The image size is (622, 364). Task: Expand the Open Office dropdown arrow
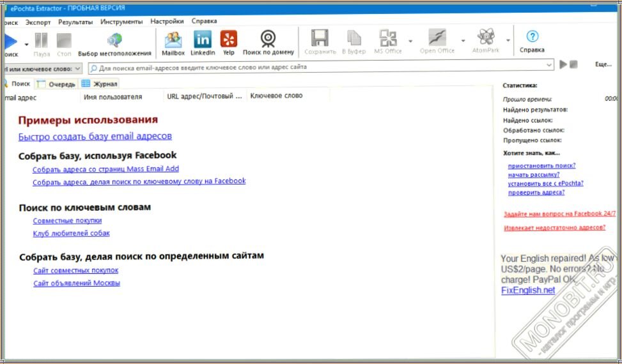(463, 41)
